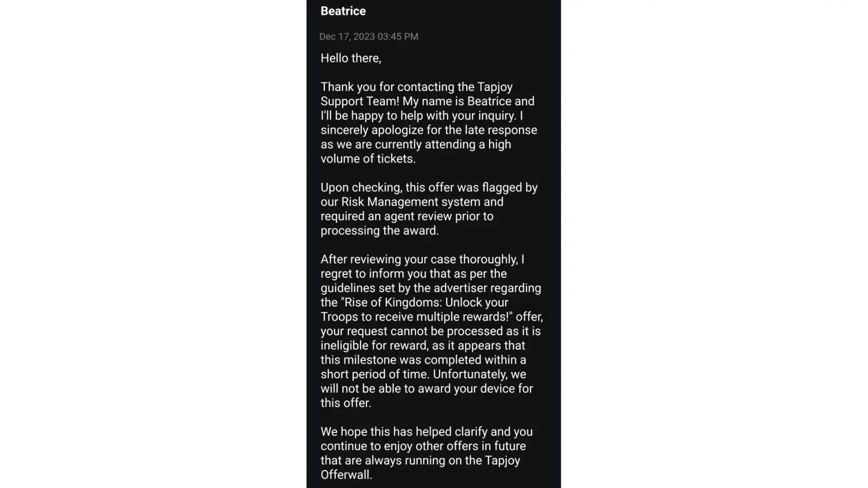Click 'My name is Beatrice' in message
Screen dimensions: 868x488
(457, 101)
